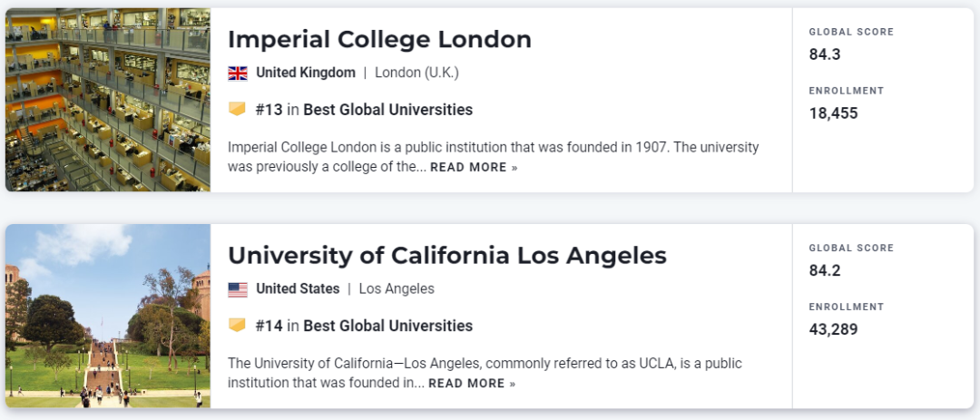Click Best Global Universities link on #13 row
980x420 pixels.
(x=388, y=110)
